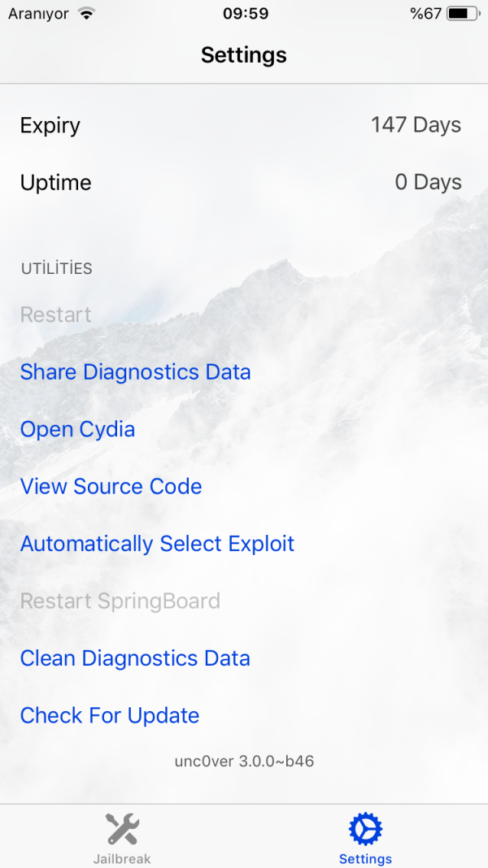488x868 pixels.
Task: Choose Automatically Select Exploit
Action: tap(157, 544)
